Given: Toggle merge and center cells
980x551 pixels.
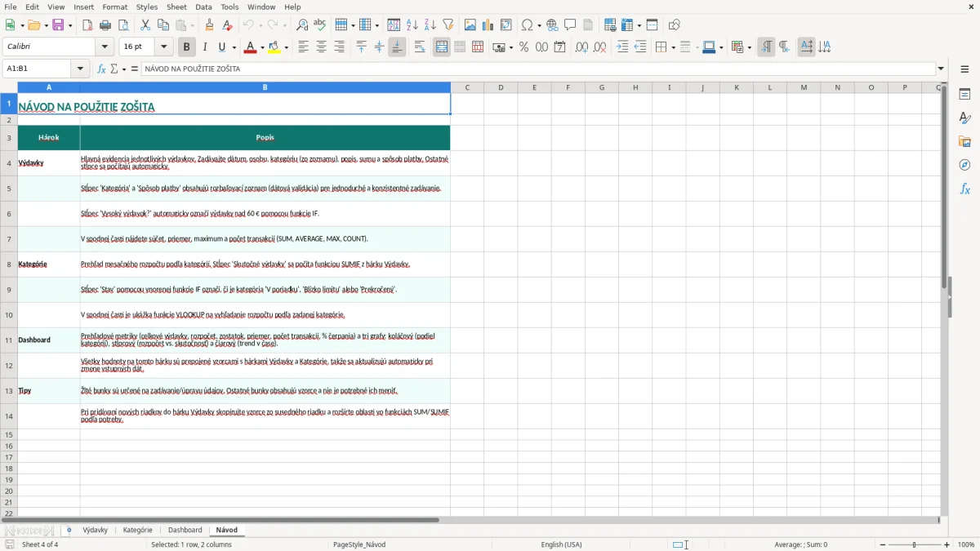Looking at the screenshot, I should 442,47.
